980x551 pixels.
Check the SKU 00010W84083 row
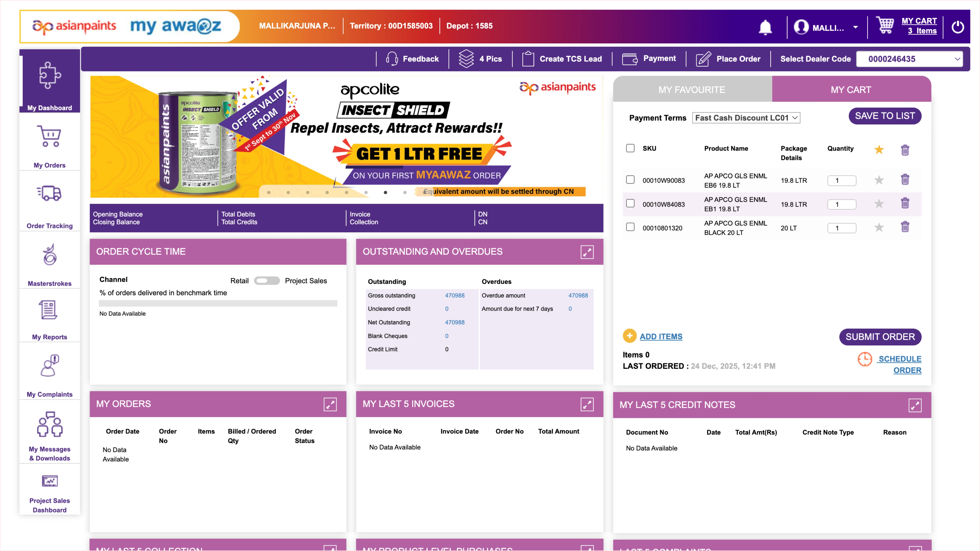coord(630,203)
